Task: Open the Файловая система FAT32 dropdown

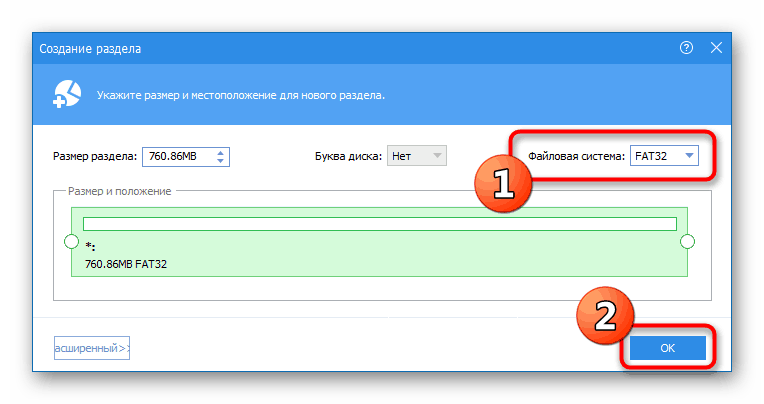Action: [x=664, y=156]
